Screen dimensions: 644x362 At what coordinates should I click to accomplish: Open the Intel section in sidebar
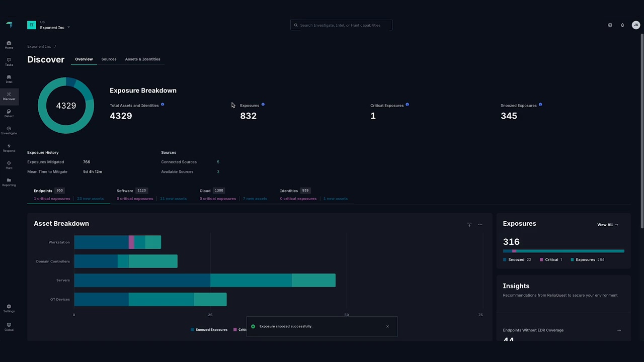click(9, 79)
